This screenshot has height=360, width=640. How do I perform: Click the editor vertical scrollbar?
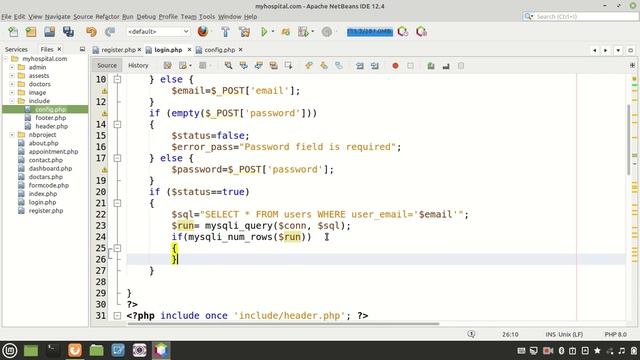(x=628, y=140)
